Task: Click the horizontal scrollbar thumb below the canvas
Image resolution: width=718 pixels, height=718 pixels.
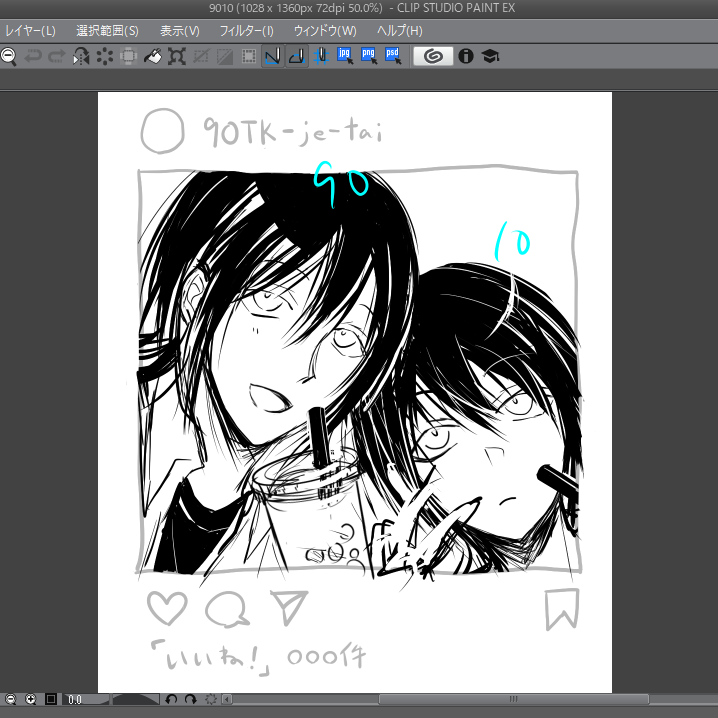Action: [513, 699]
